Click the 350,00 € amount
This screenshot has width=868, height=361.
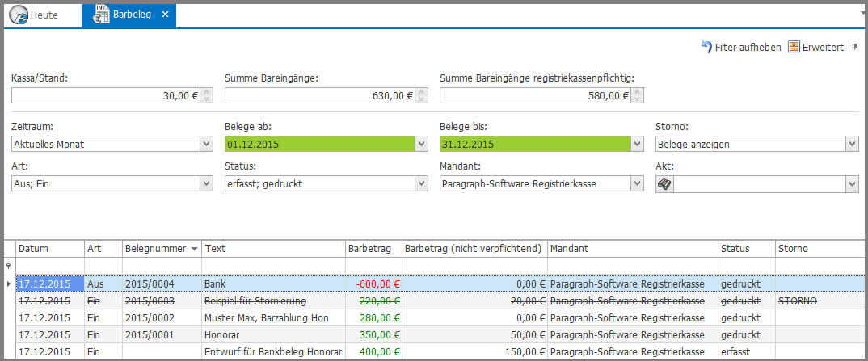click(x=379, y=335)
